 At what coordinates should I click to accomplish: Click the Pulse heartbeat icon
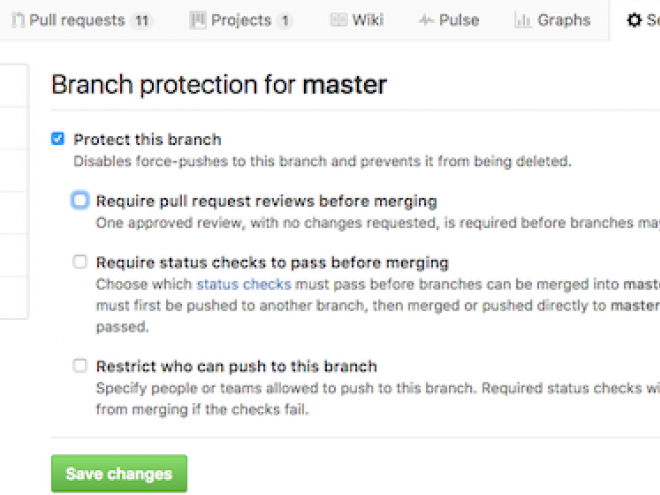pos(426,20)
